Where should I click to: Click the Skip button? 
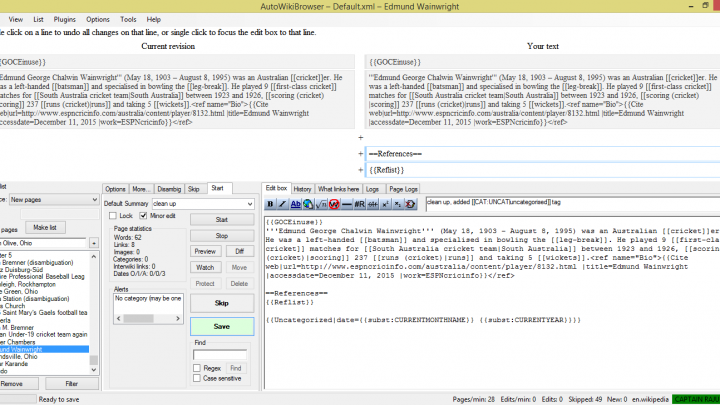[222, 303]
